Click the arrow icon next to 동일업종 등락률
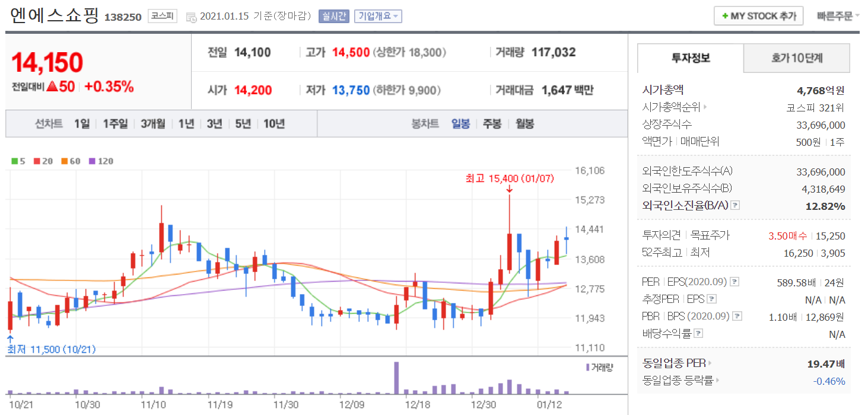868x415 pixels. point(717,381)
